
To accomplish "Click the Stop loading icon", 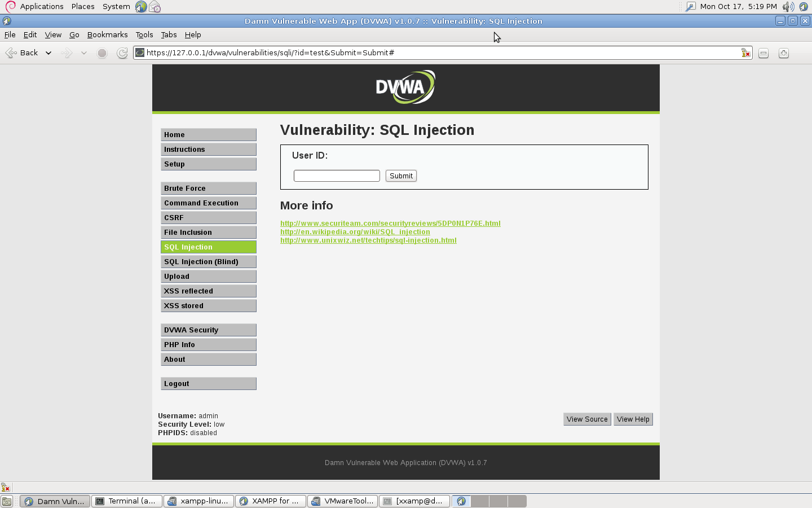I will click(x=102, y=52).
